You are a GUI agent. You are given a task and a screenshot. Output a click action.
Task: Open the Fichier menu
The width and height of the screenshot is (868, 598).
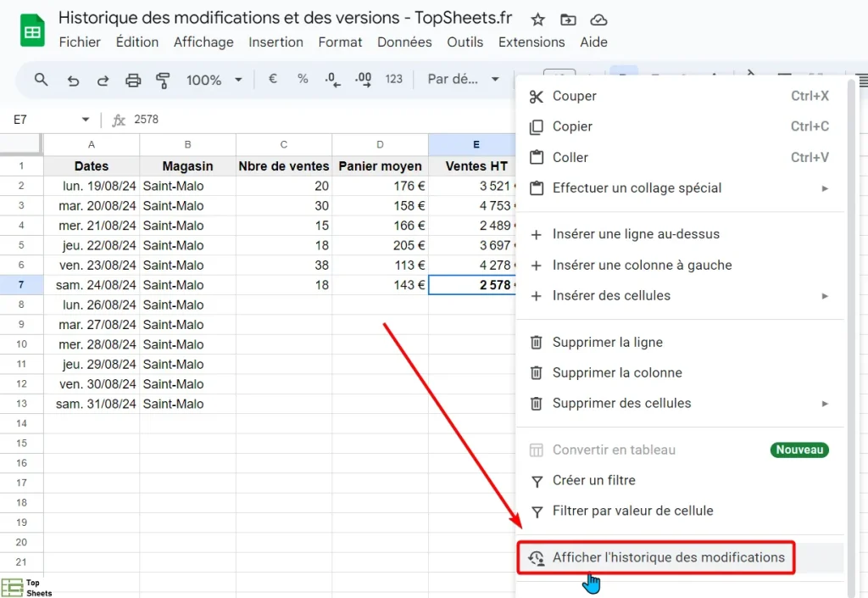pos(80,42)
